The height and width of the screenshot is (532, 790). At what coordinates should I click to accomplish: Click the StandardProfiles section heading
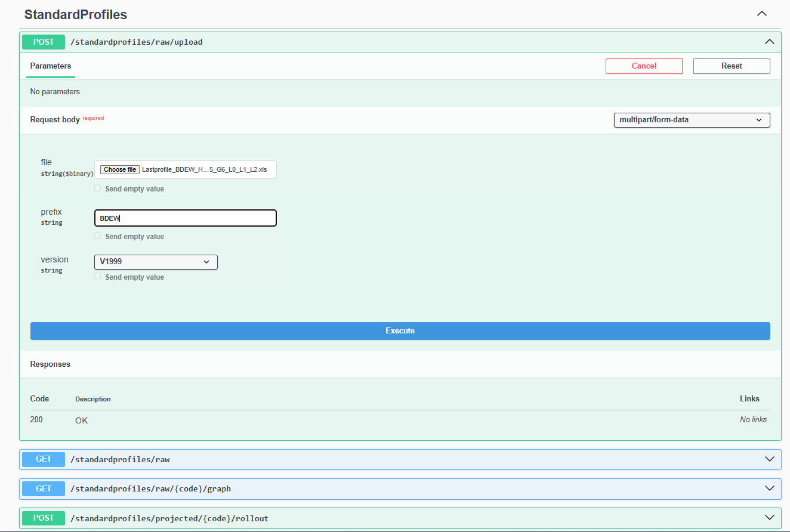(76, 15)
